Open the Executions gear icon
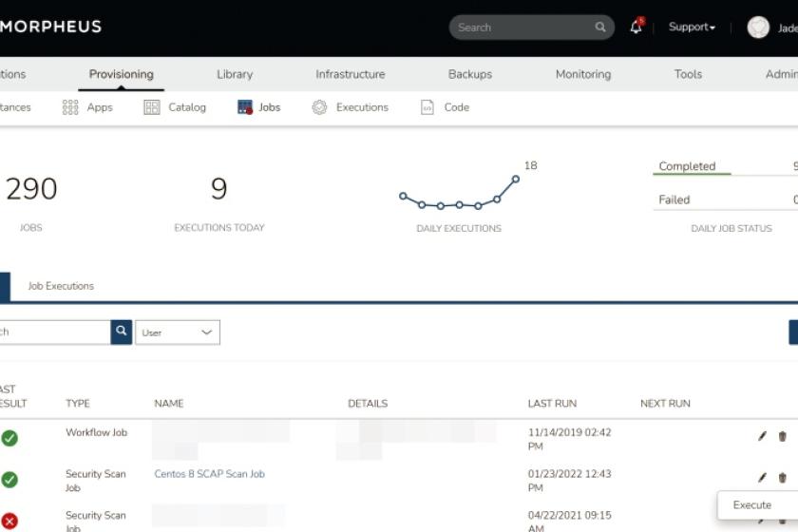The height and width of the screenshot is (532, 798). [x=319, y=107]
